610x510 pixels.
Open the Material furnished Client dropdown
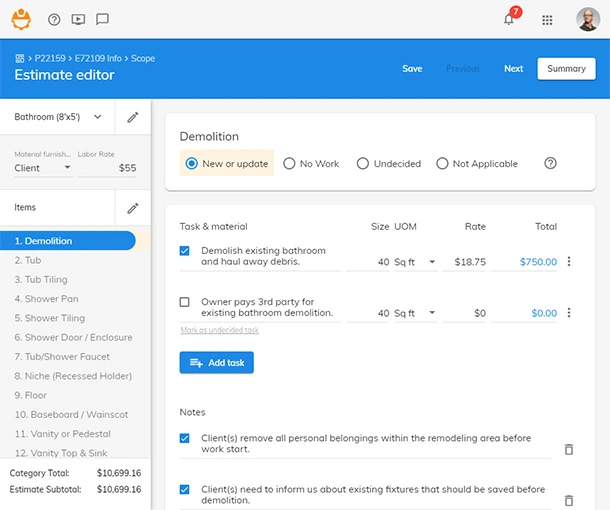43,168
